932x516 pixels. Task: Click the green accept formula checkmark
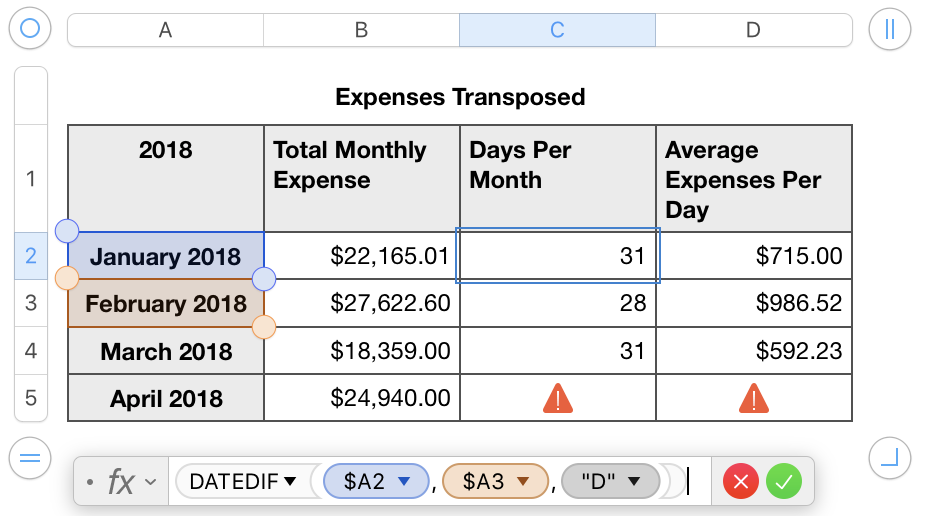[x=784, y=482]
